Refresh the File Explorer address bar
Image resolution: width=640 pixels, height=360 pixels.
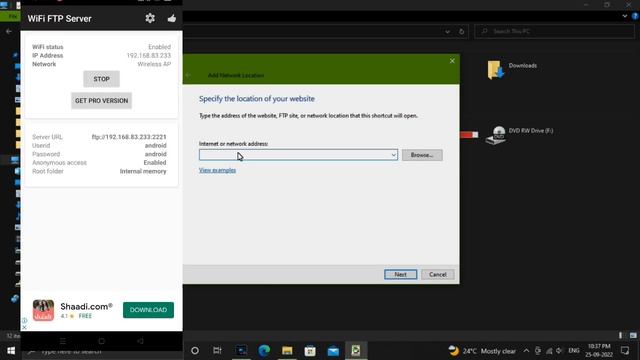pos(461,31)
